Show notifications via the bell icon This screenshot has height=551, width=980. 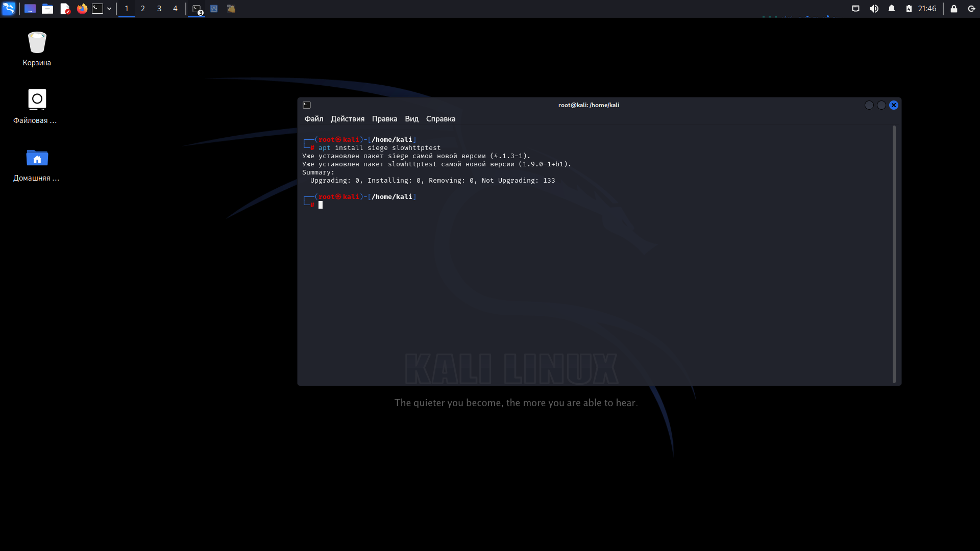coord(892,9)
